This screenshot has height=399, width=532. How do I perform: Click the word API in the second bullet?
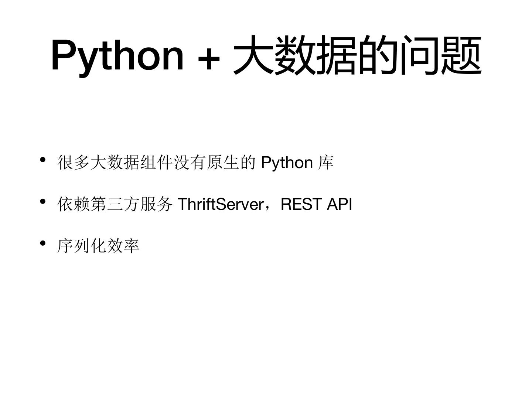[340, 204]
